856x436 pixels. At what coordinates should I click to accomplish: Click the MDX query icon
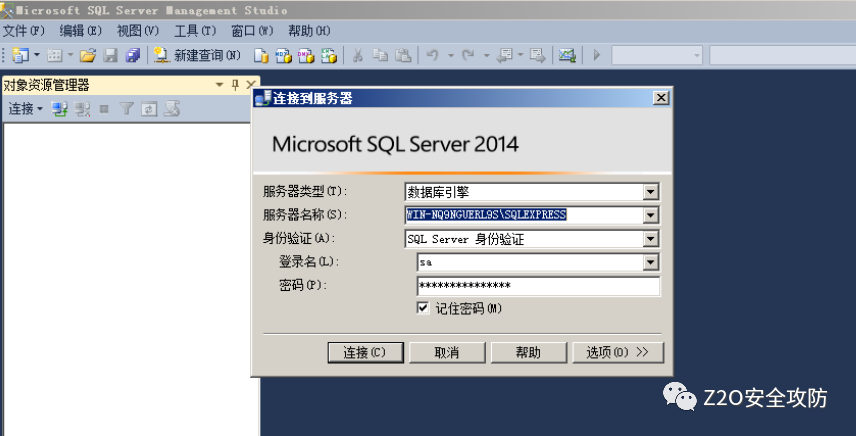[x=283, y=55]
